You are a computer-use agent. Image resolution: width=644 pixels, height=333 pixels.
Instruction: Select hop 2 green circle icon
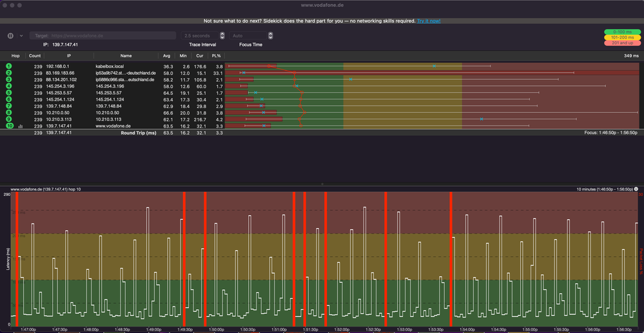[x=9, y=73]
